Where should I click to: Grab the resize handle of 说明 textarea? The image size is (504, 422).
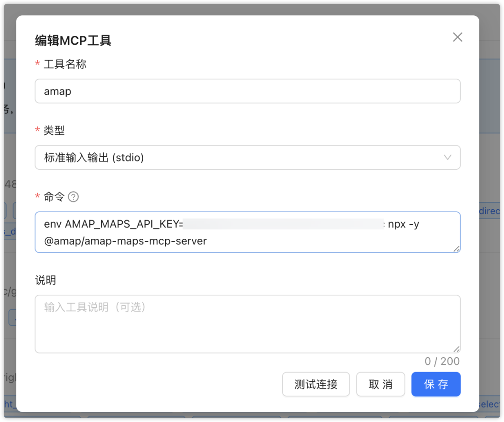tap(456, 349)
